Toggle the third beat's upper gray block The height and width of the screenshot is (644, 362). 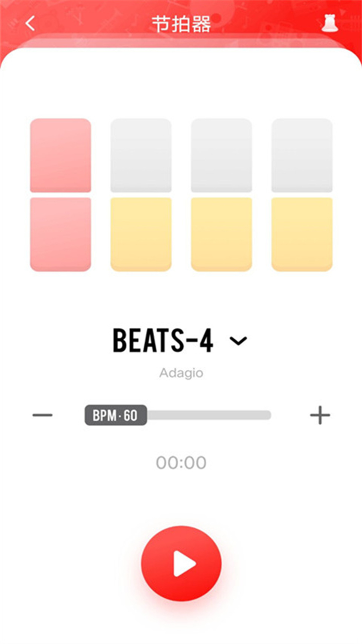[222, 155]
